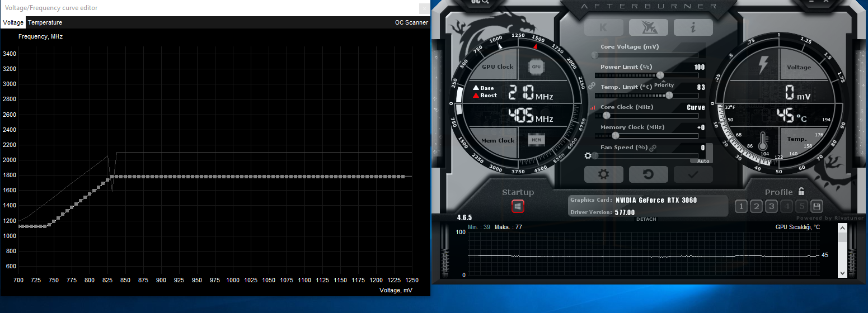This screenshot has height=313, width=868.
Task: Toggle the Fan Speed link icon
Action: pos(652,148)
